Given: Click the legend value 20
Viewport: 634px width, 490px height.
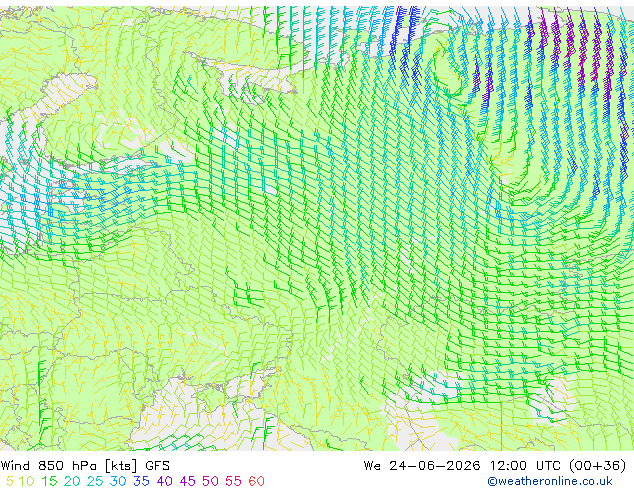Looking at the screenshot, I should (x=72, y=481).
